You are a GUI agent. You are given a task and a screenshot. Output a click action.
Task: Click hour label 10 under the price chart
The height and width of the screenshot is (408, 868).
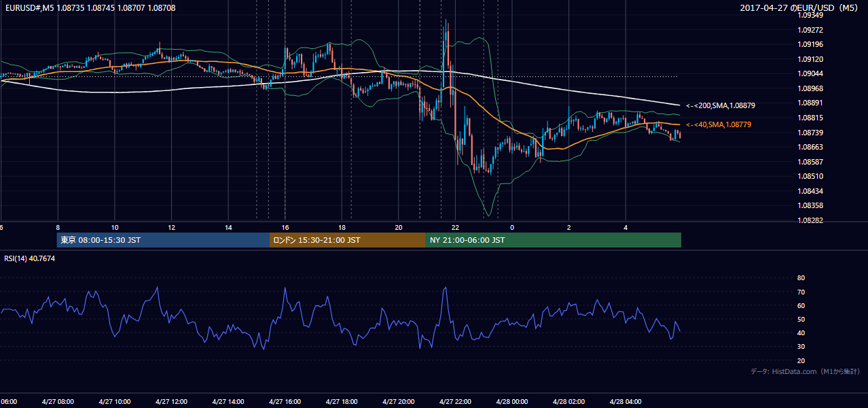115,228
